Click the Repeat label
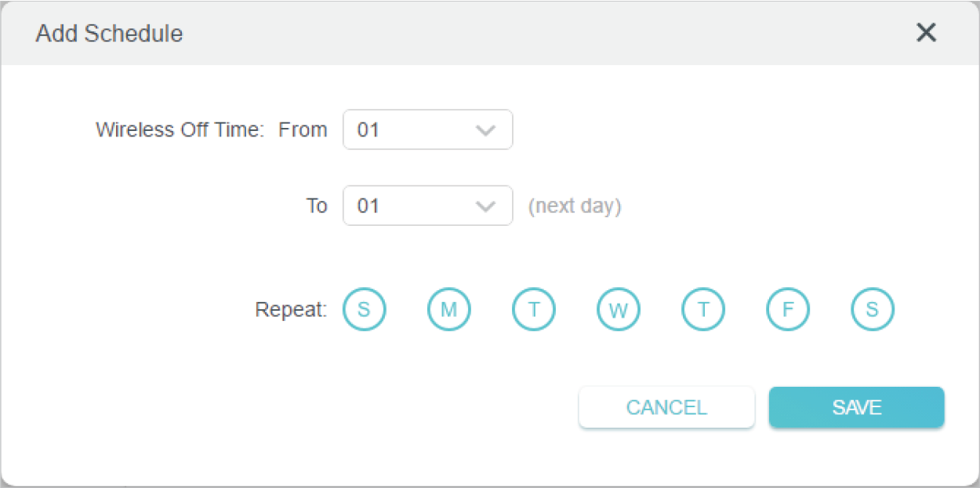 [x=291, y=310]
